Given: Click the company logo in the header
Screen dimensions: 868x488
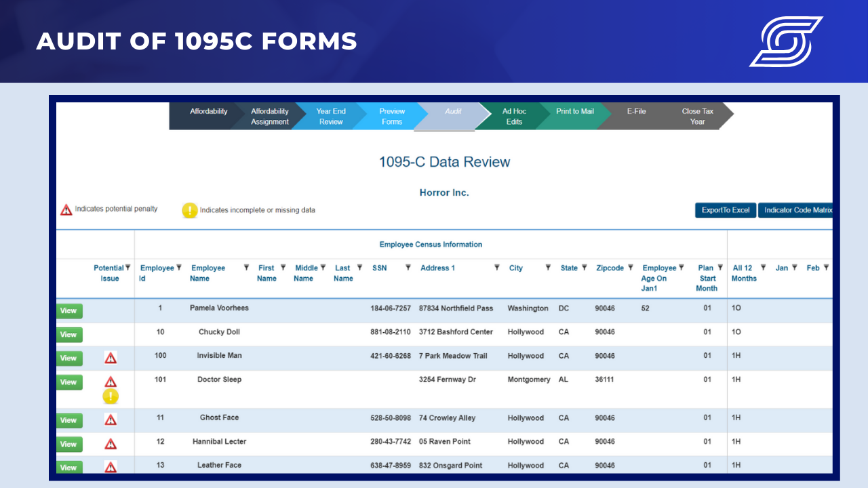Looking at the screenshot, I should (785, 41).
